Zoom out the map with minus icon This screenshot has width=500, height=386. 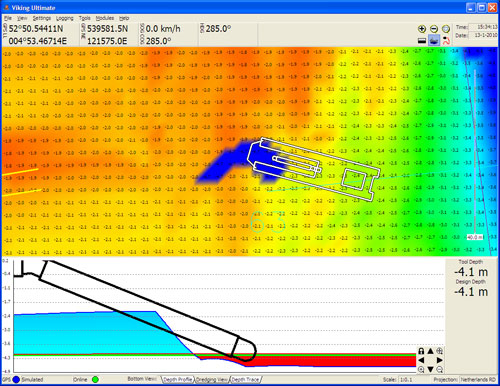pyautogui.click(x=434, y=29)
